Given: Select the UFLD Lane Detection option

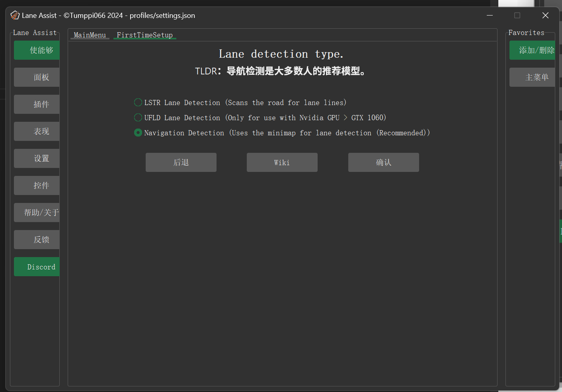Looking at the screenshot, I should tap(138, 117).
